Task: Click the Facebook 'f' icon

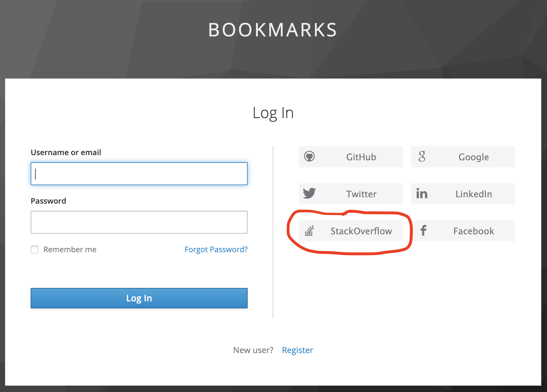Action: 423,230
